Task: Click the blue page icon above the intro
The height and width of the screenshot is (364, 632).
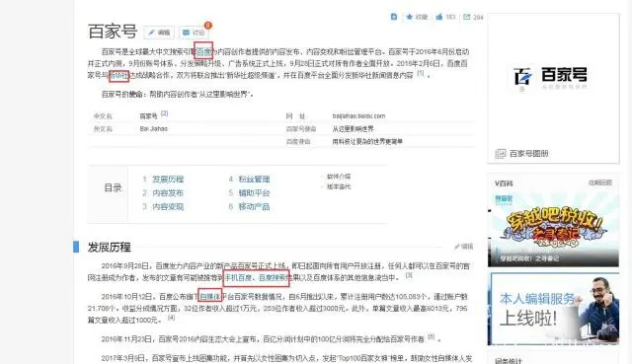Action: click(394, 17)
